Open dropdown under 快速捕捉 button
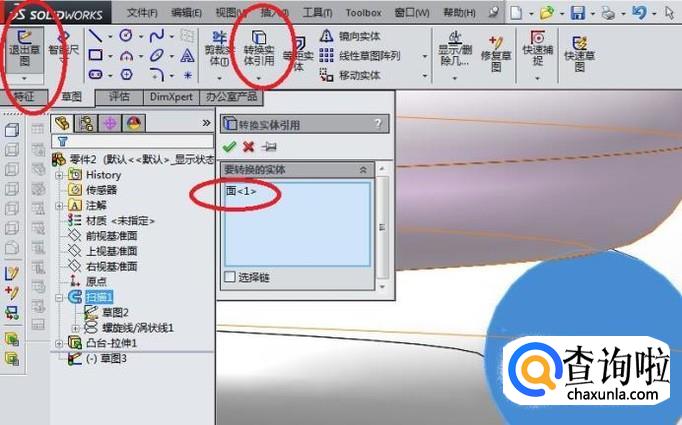The width and height of the screenshot is (682, 425). pos(538,78)
